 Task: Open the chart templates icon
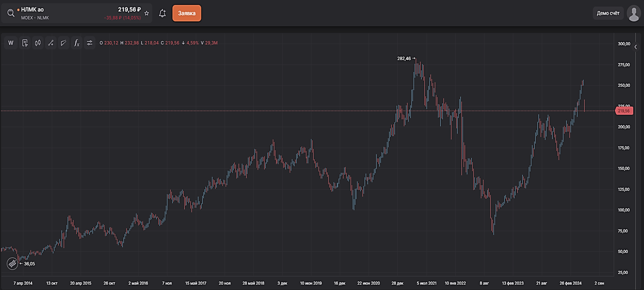coord(25,43)
